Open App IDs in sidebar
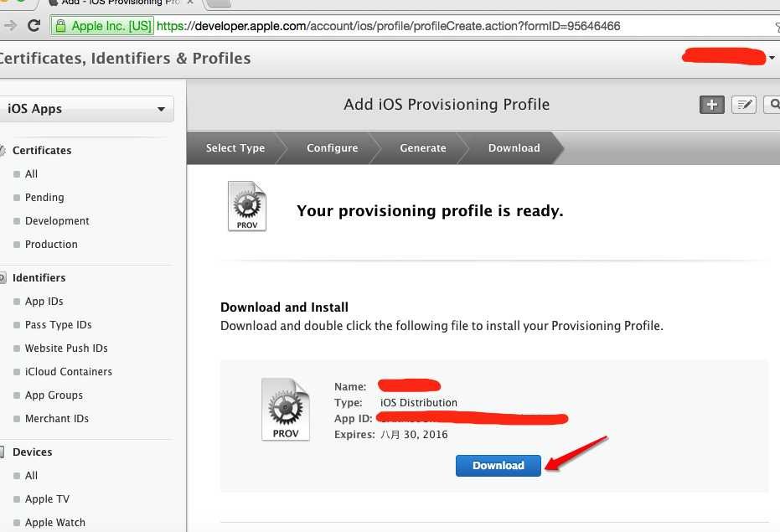The height and width of the screenshot is (532, 780). (x=44, y=302)
